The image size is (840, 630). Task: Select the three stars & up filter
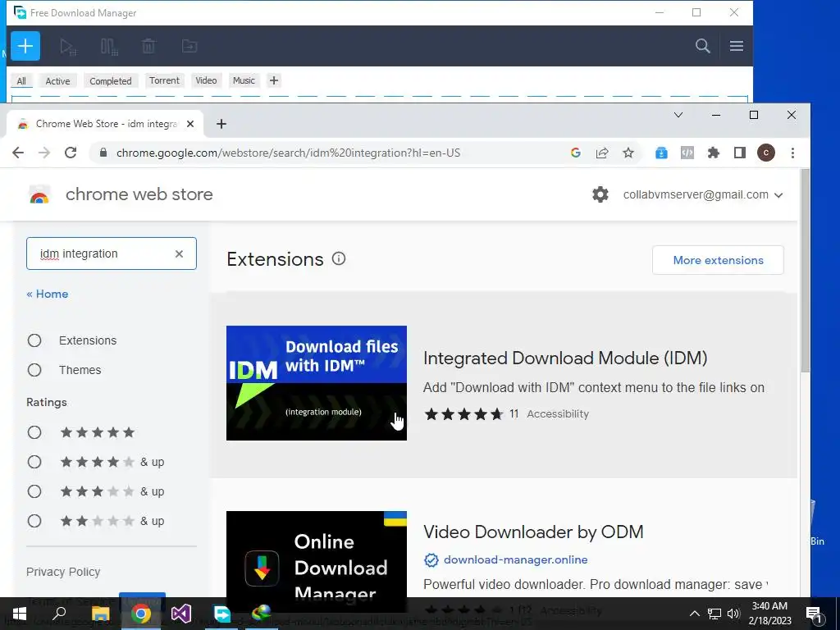34,491
